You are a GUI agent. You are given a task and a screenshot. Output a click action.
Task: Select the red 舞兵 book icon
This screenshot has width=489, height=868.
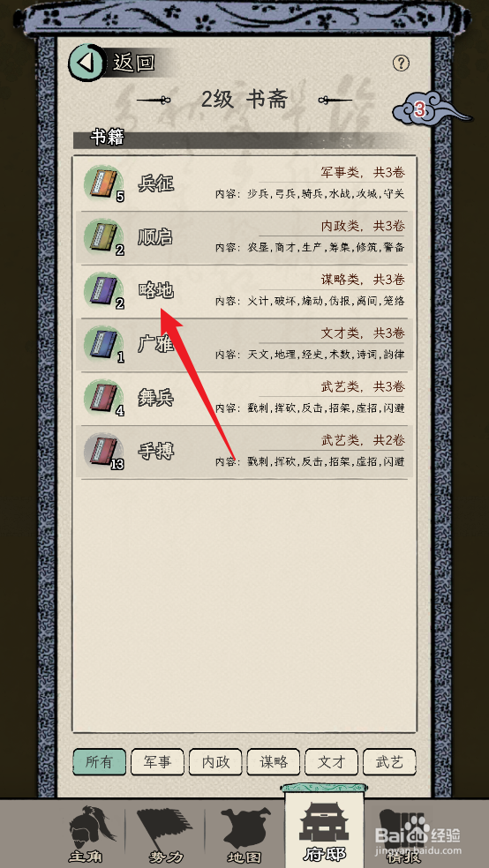103,398
